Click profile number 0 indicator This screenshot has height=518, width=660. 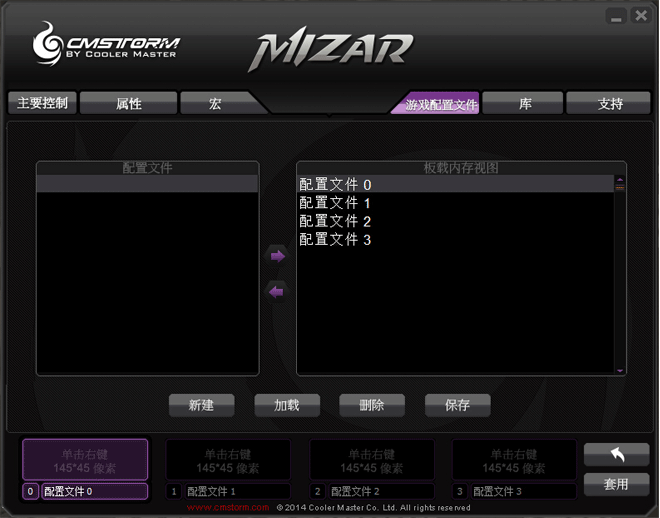coord(30,491)
